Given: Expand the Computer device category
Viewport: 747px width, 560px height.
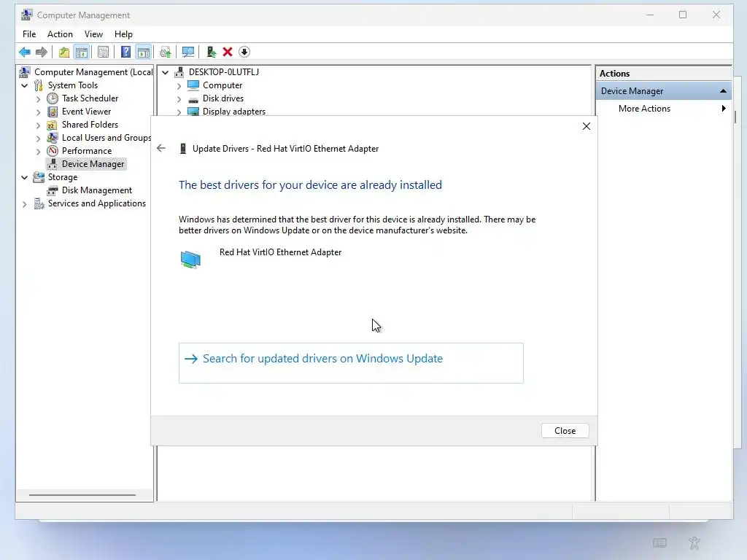Looking at the screenshot, I should coord(179,86).
